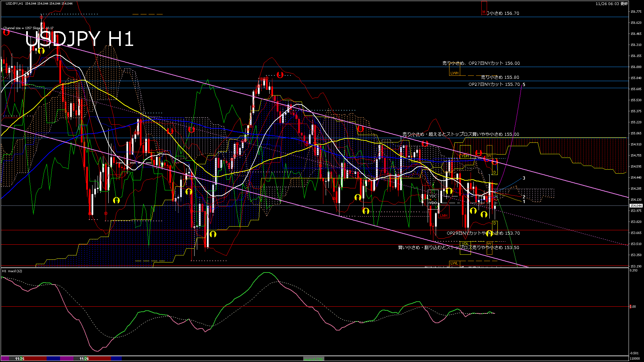Click the Channel size slope label

(x=28, y=28)
